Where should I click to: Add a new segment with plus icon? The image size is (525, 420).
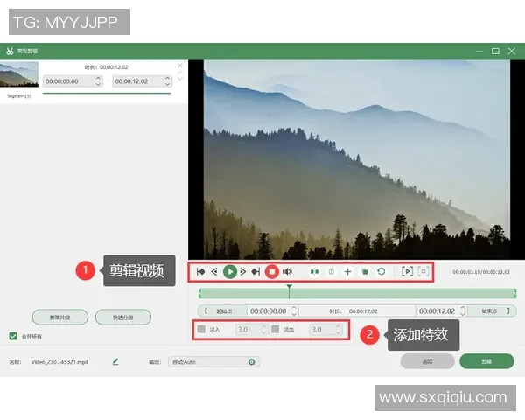click(347, 272)
